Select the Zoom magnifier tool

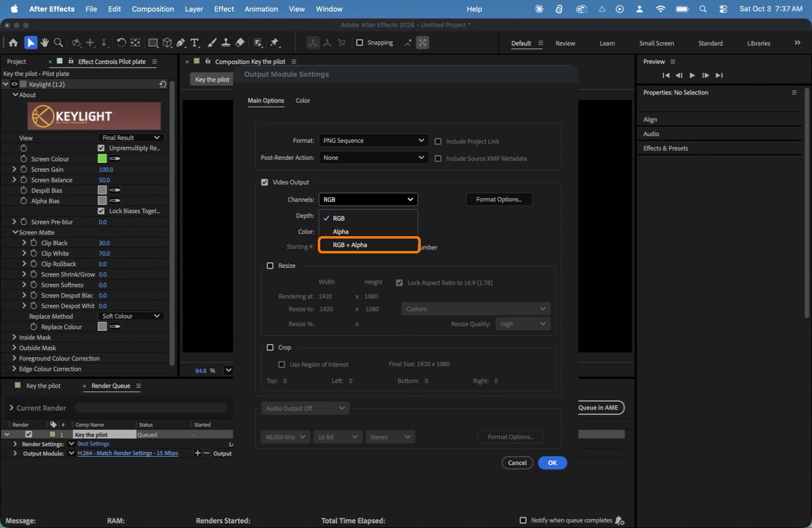pos(58,43)
